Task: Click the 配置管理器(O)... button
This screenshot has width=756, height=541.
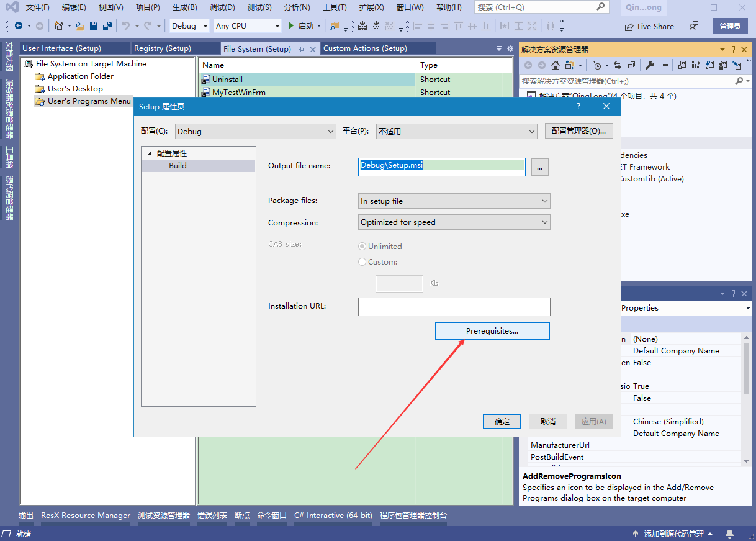Action: (579, 131)
